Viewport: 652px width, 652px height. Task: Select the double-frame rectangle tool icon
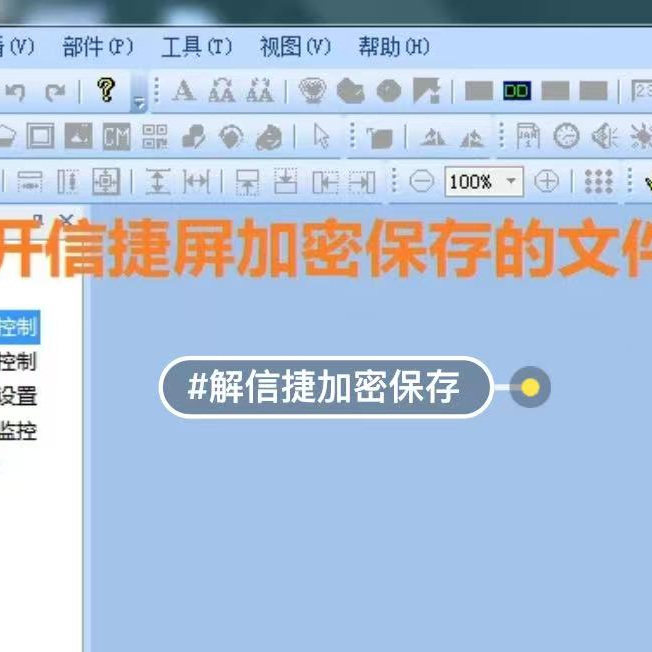tap(40, 136)
